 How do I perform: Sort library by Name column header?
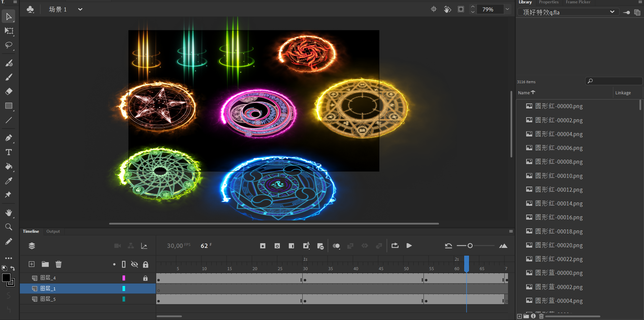tap(524, 93)
